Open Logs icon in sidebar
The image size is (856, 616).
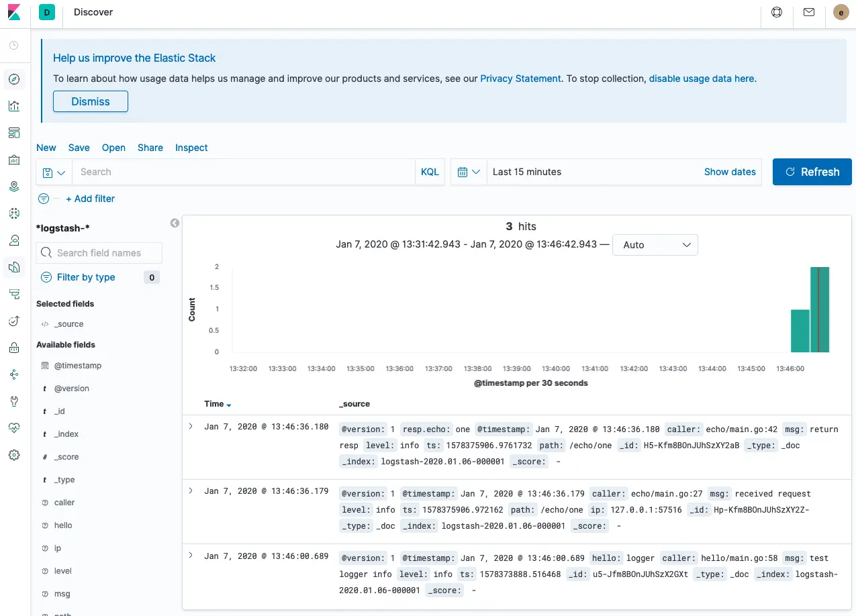(x=14, y=267)
